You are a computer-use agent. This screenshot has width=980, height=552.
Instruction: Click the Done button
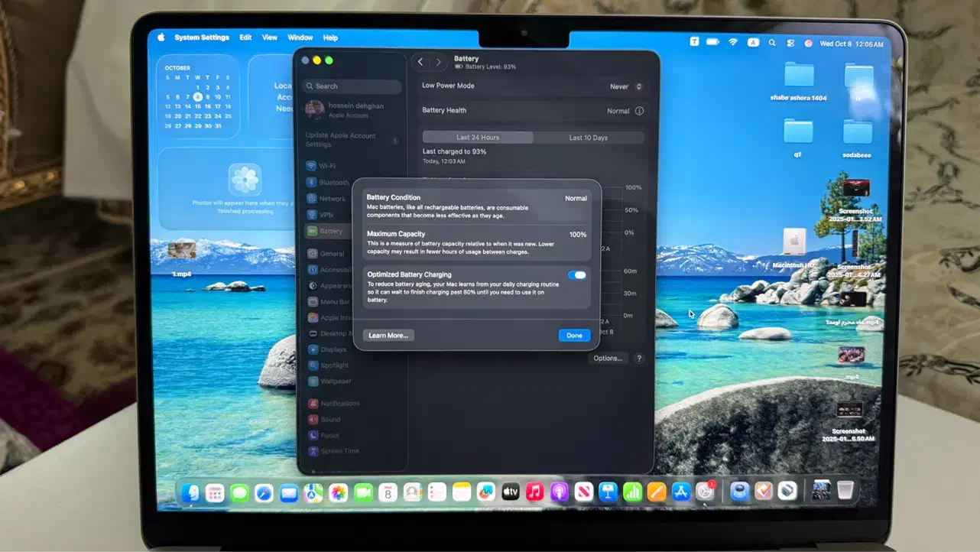574,336
